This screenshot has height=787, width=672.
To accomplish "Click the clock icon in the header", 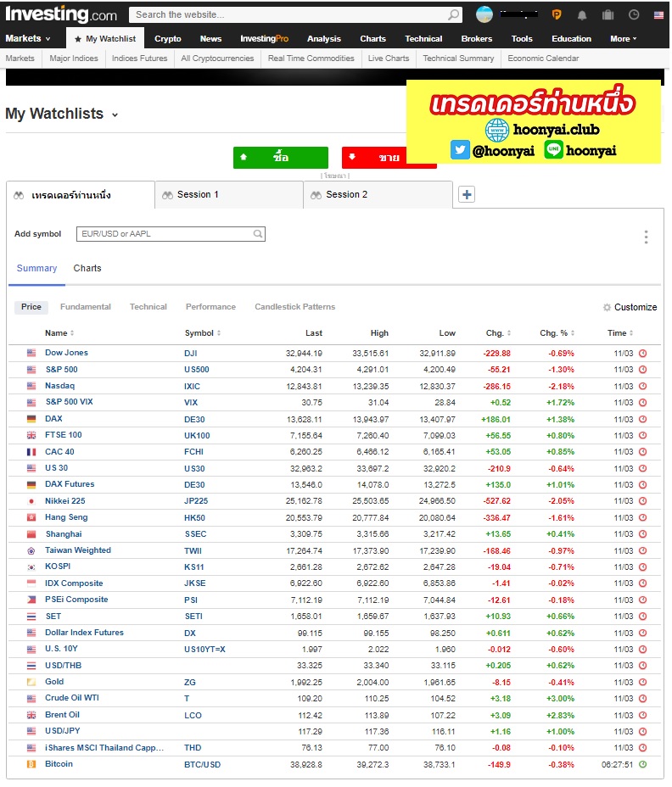I will [634, 14].
